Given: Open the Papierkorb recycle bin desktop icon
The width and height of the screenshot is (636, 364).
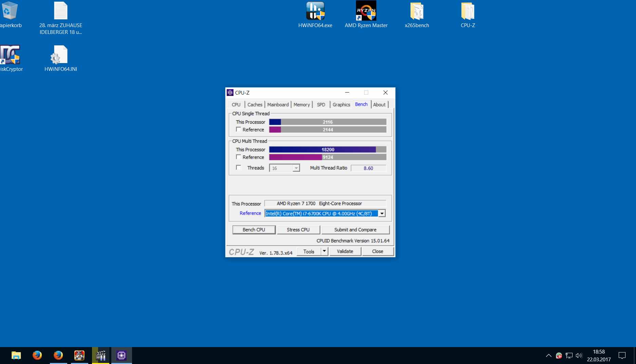Looking at the screenshot, I should pos(10,15).
